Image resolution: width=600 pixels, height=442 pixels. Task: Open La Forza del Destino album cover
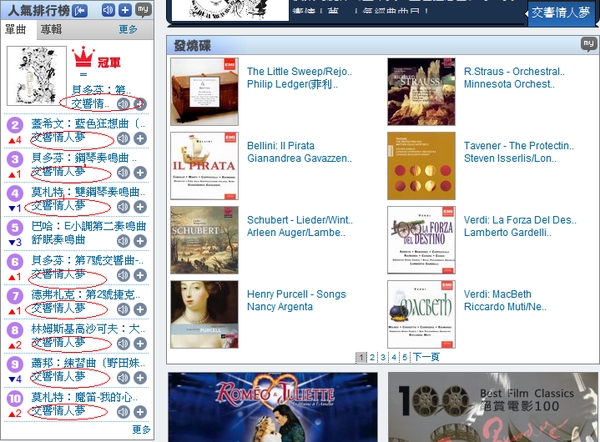pyautogui.click(x=421, y=240)
